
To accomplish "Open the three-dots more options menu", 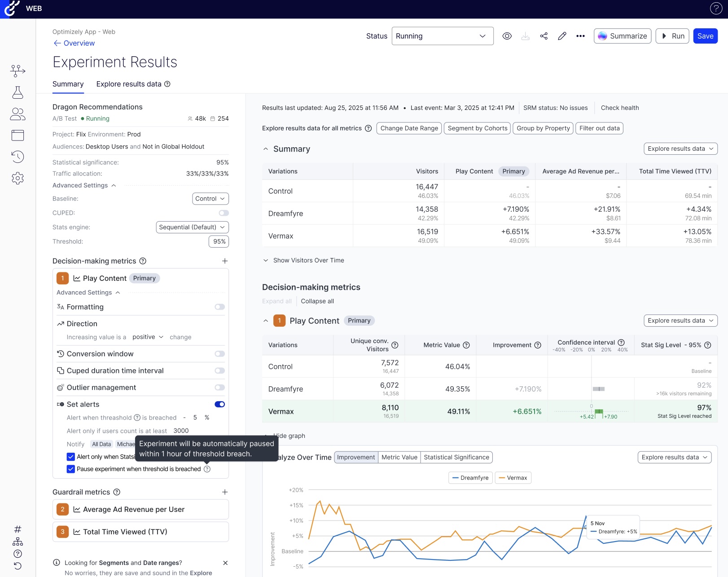I will (580, 36).
